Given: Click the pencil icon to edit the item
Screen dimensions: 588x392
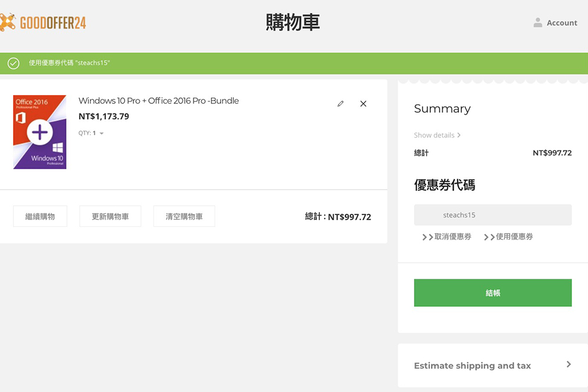Looking at the screenshot, I should click(x=340, y=103).
